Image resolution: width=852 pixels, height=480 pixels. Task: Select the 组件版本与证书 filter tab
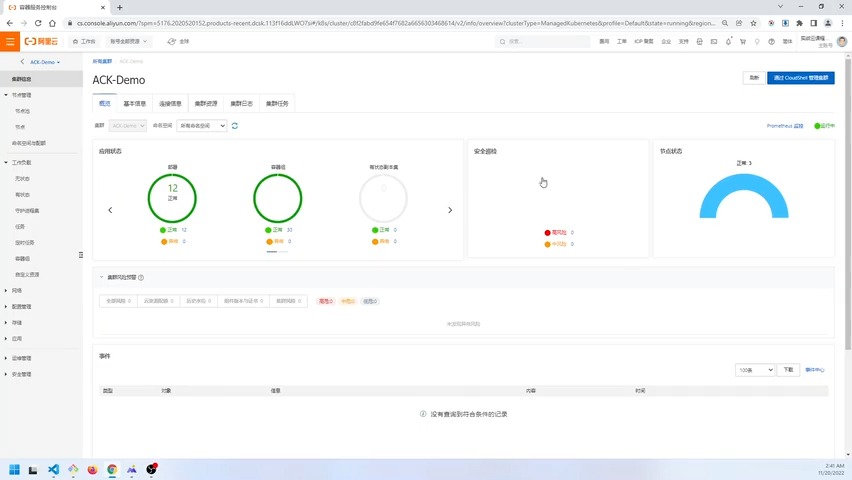point(243,301)
